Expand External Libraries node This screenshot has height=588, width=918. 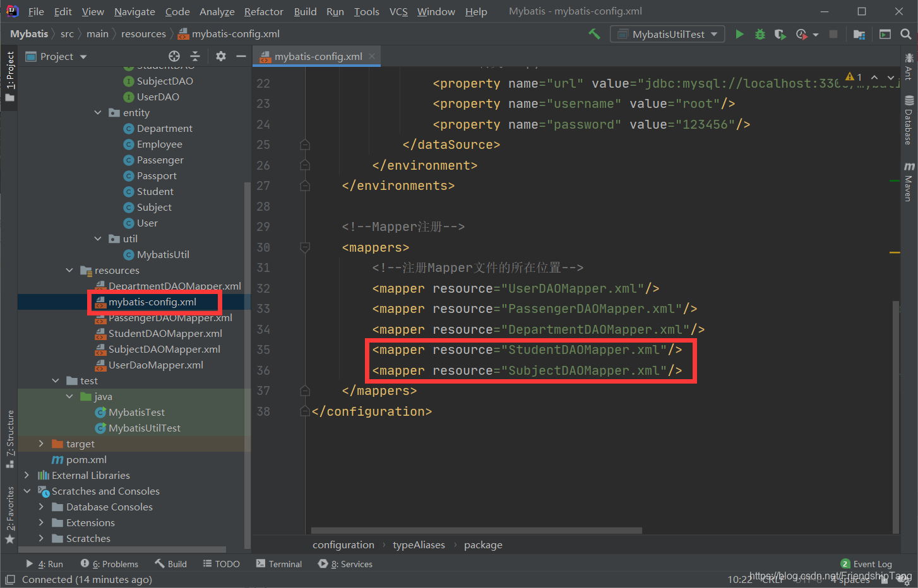tap(27, 475)
